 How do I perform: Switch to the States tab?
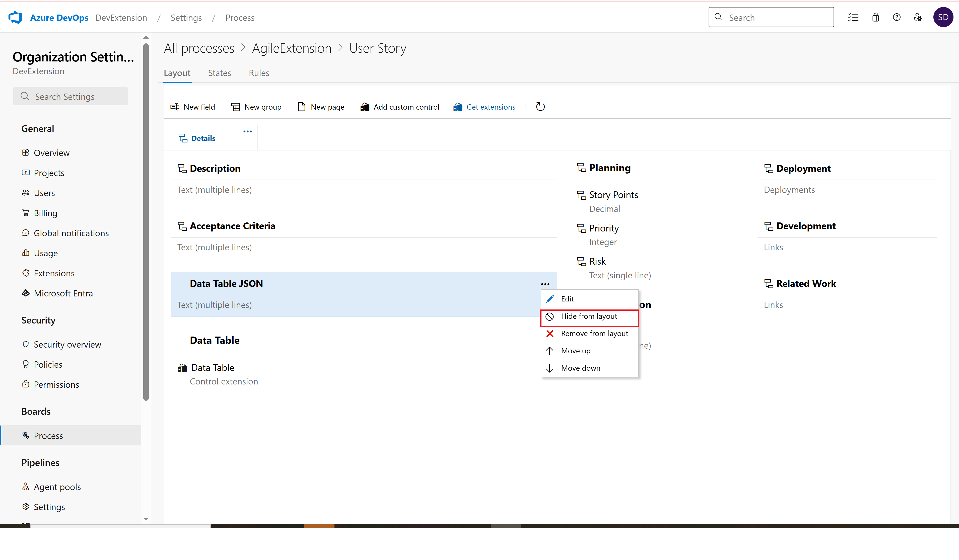(x=219, y=73)
